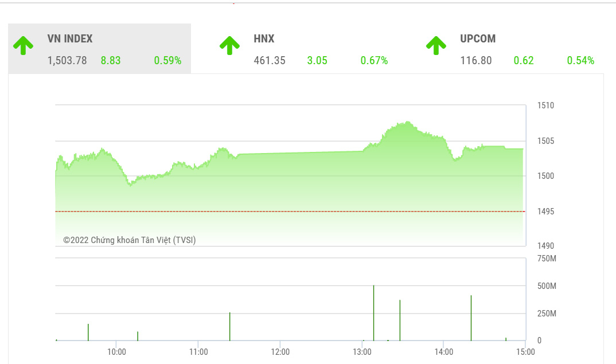Click the green up arrow beside UPCOM

pyautogui.click(x=436, y=46)
